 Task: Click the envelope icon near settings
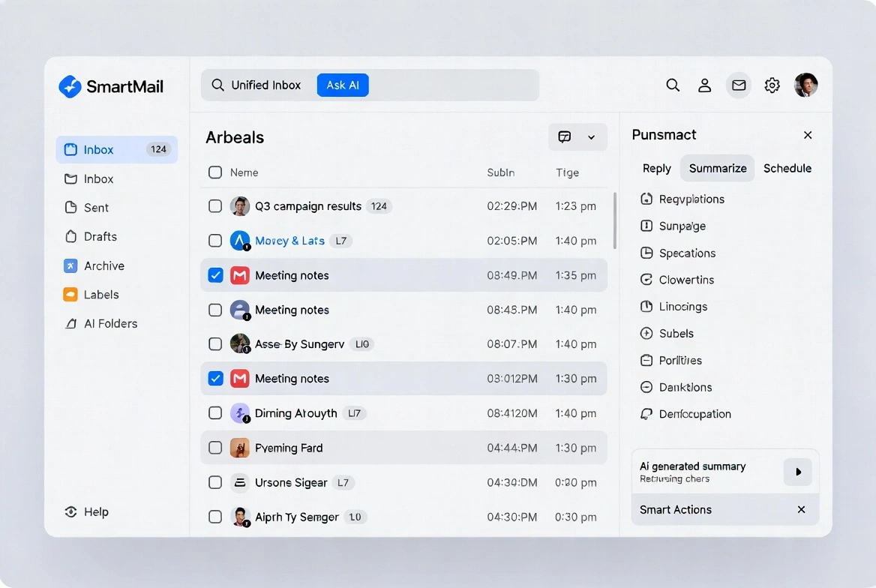(x=738, y=85)
